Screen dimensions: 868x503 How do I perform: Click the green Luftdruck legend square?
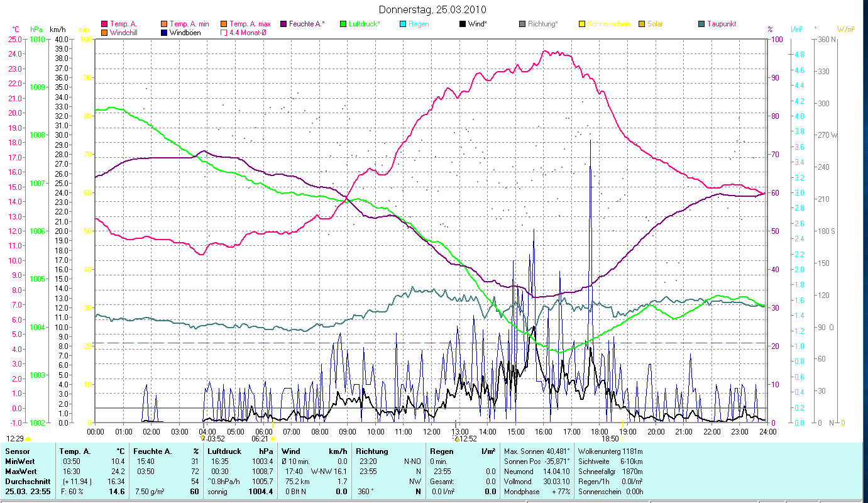[x=343, y=24]
